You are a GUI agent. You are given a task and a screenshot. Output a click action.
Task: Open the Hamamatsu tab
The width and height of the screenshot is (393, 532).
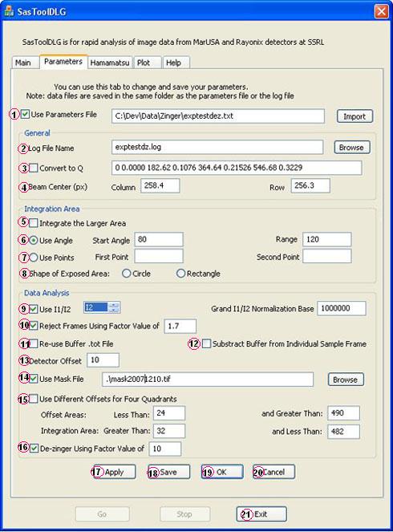click(110, 63)
